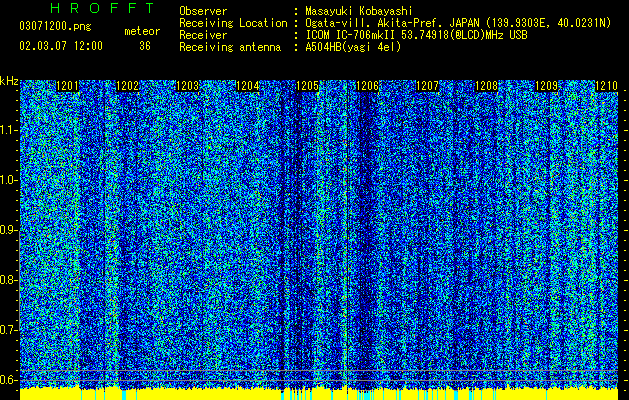
Task: Select antenna text A504HB(yagi 4el)
Action: [353, 47]
